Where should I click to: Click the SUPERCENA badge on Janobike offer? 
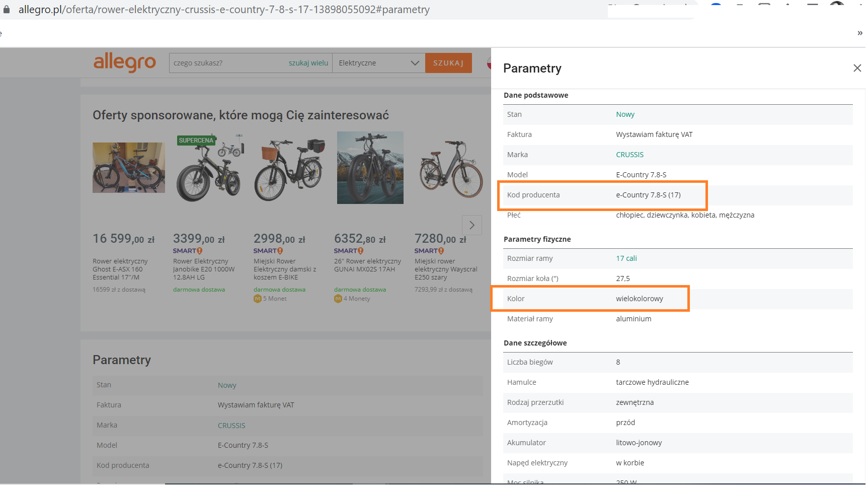tap(196, 141)
